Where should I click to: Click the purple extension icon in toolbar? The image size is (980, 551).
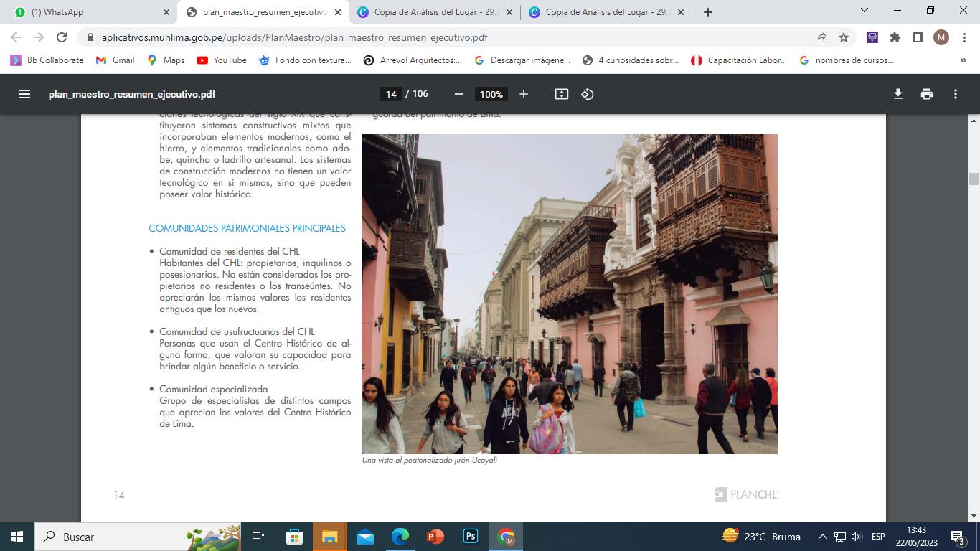coord(872,37)
